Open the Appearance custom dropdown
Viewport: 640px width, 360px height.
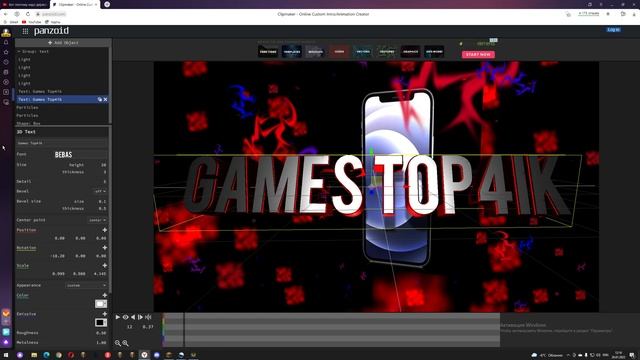[x=86, y=285]
